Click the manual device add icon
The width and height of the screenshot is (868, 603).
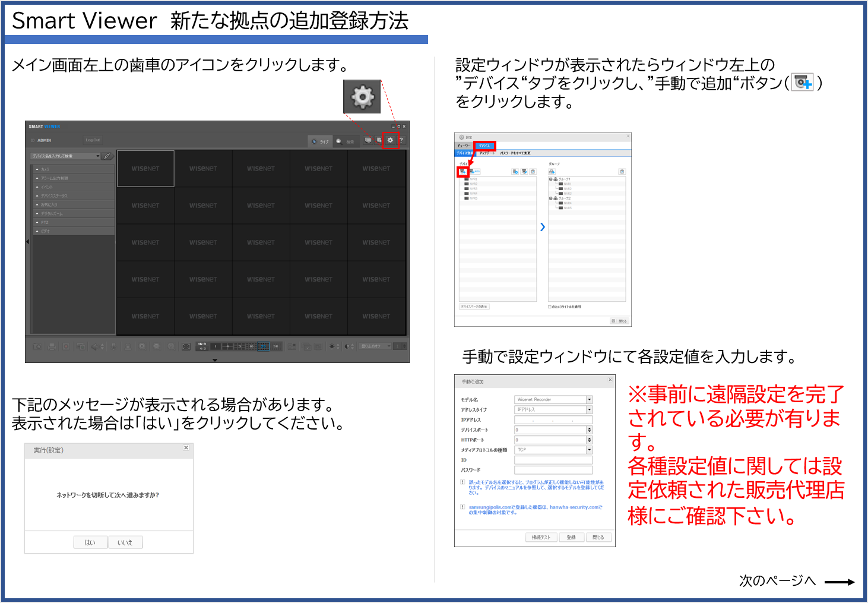462,171
